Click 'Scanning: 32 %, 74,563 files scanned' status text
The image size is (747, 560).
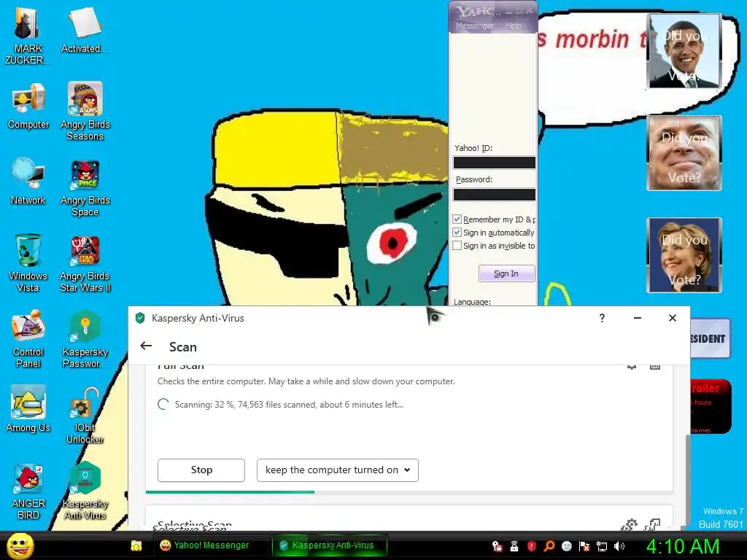pos(289,405)
